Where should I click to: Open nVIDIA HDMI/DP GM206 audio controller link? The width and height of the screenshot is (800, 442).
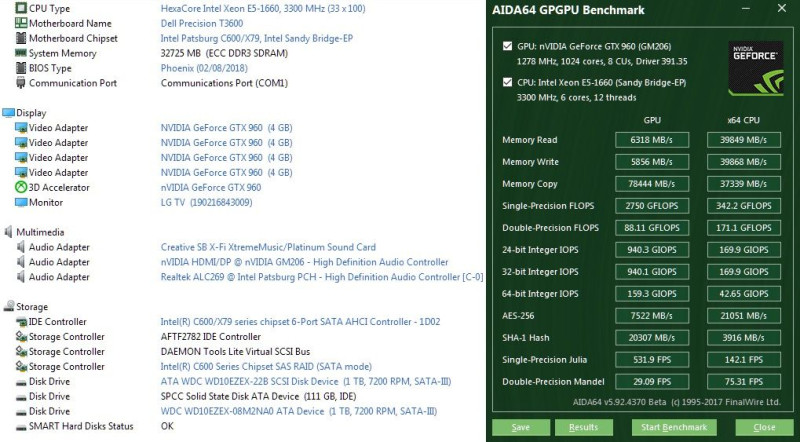tap(304, 262)
